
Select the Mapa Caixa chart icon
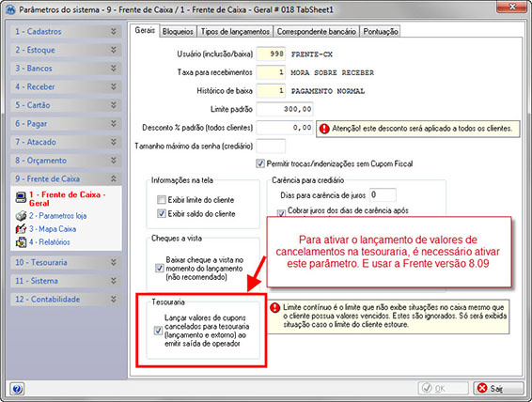pyautogui.click(x=21, y=229)
